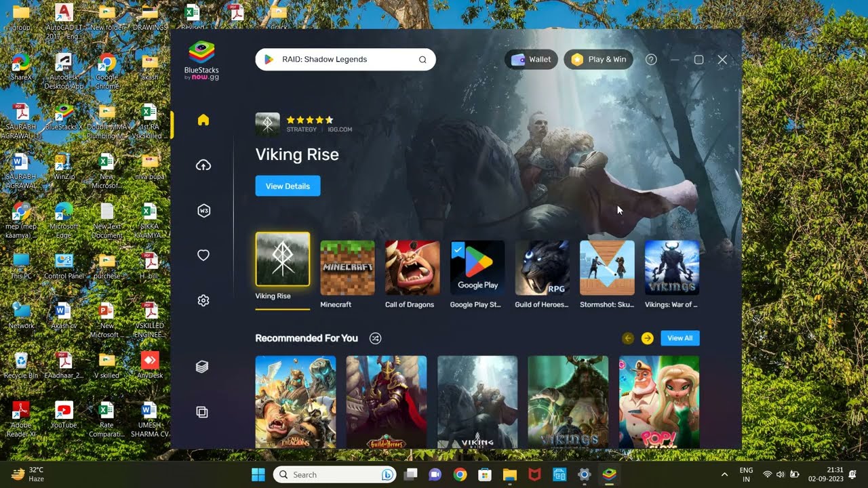This screenshot has height=488, width=868.
Task: Click the RAID: Shadow Legends search field
Action: tap(345, 60)
